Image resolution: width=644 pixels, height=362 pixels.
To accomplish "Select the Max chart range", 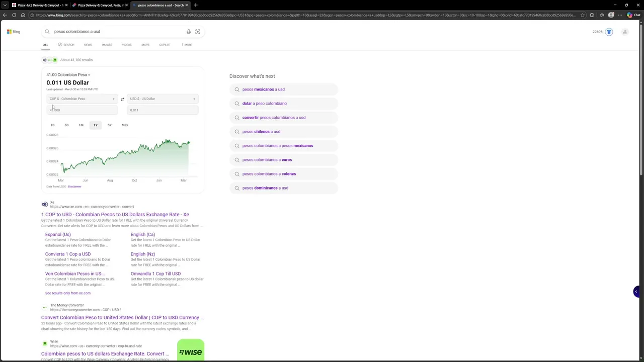I will [125, 125].
